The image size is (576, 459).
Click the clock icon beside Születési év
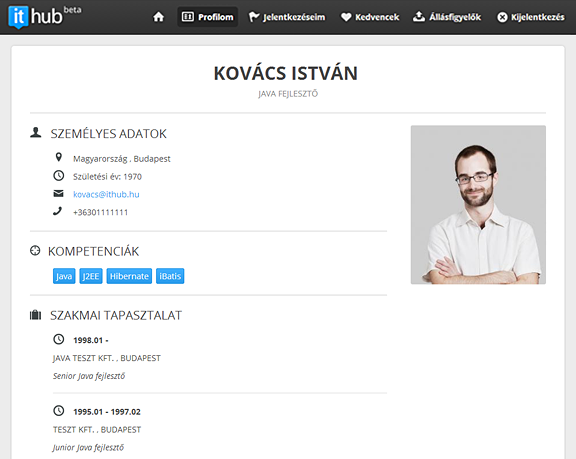click(x=58, y=176)
